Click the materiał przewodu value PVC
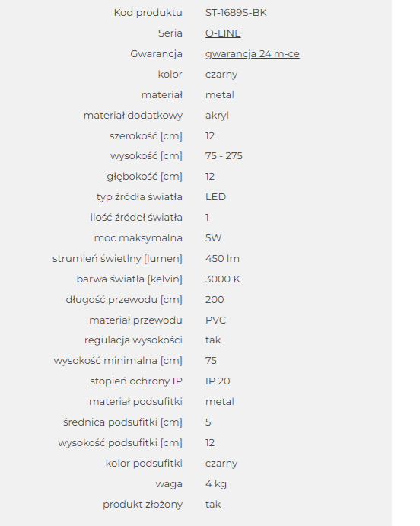This screenshot has height=526, width=420. pos(215,320)
